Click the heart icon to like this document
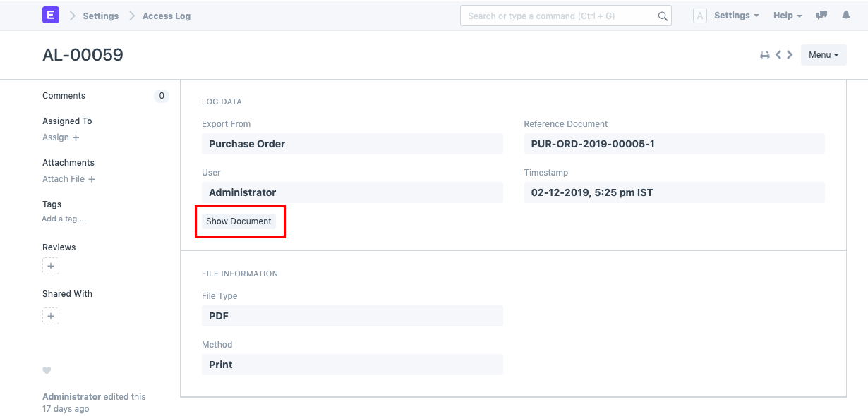868x416 pixels. pyautogui.click(x=47, y=370)
